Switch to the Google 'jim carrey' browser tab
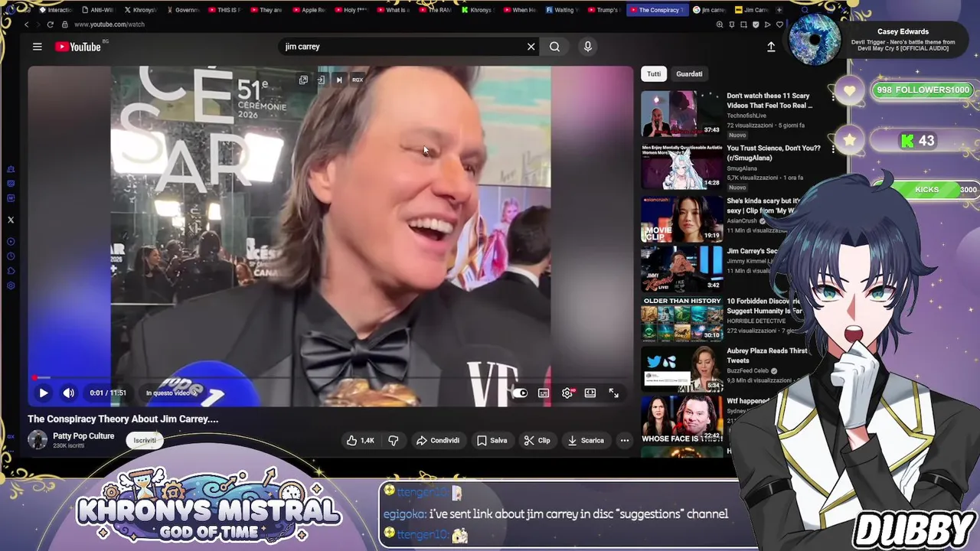 pos(709,10)
